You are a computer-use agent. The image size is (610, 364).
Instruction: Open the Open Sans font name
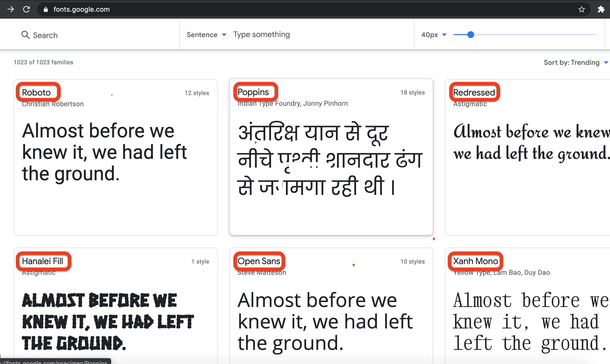[259, 261]
